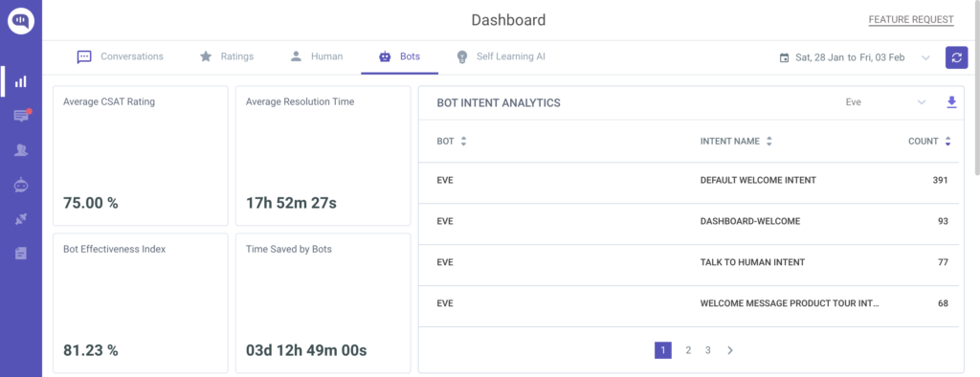Open the document icon in sidebar
Image resolution: width=980 pixels, height=377 pixels.
point(21,254)
